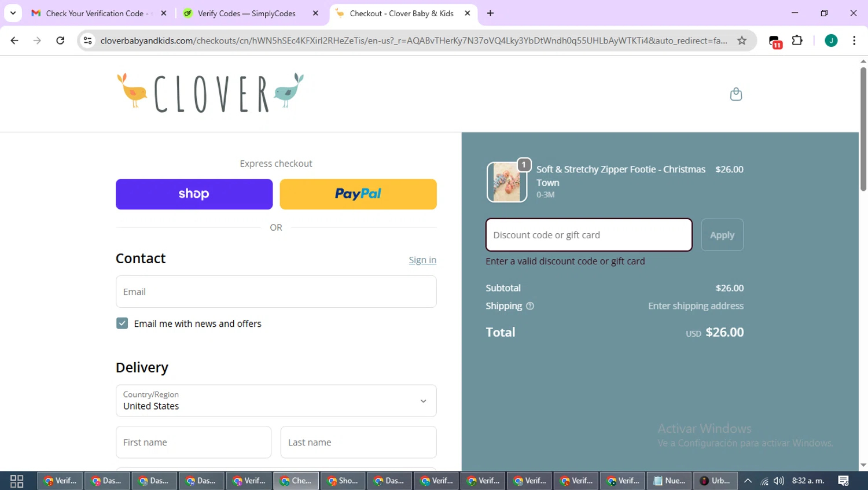Click the page vertical scrollbar
The height and width of the screenshot is (490, 868).
click(x=863, y=128)
